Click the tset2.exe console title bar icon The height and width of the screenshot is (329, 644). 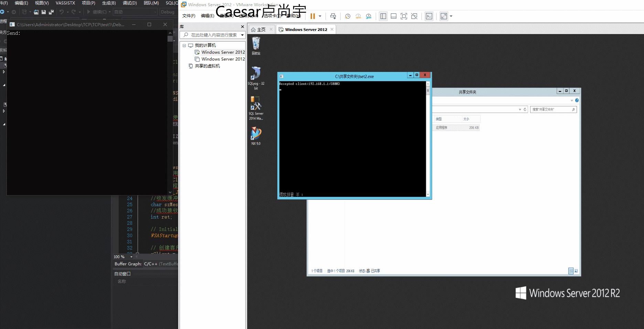coord(281,76)
